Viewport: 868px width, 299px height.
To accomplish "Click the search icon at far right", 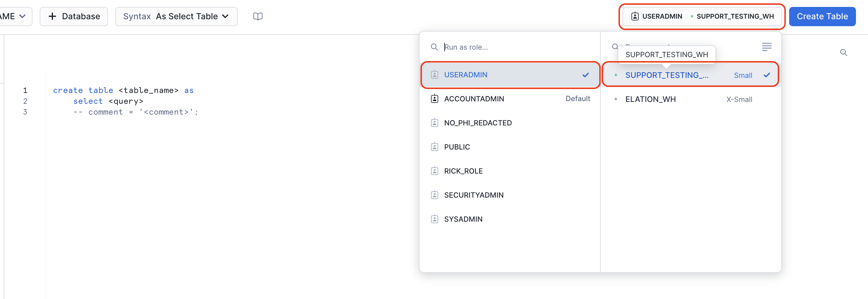I will (x=843, y=53).
